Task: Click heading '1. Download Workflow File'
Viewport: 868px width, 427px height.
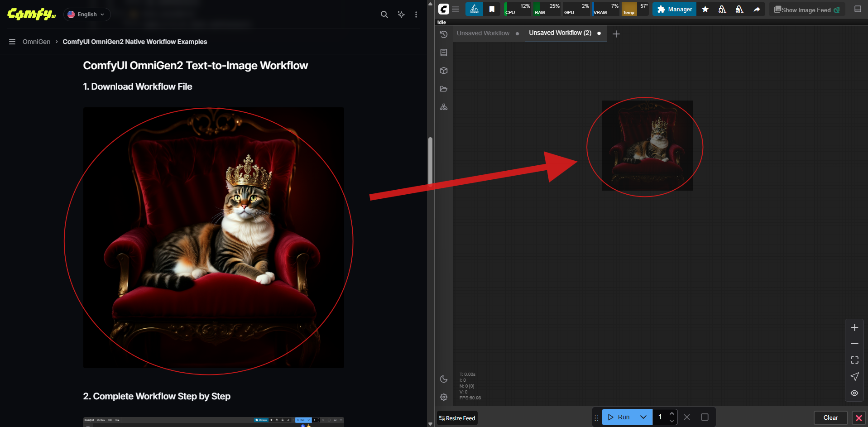Action: (x=137, y=86)
